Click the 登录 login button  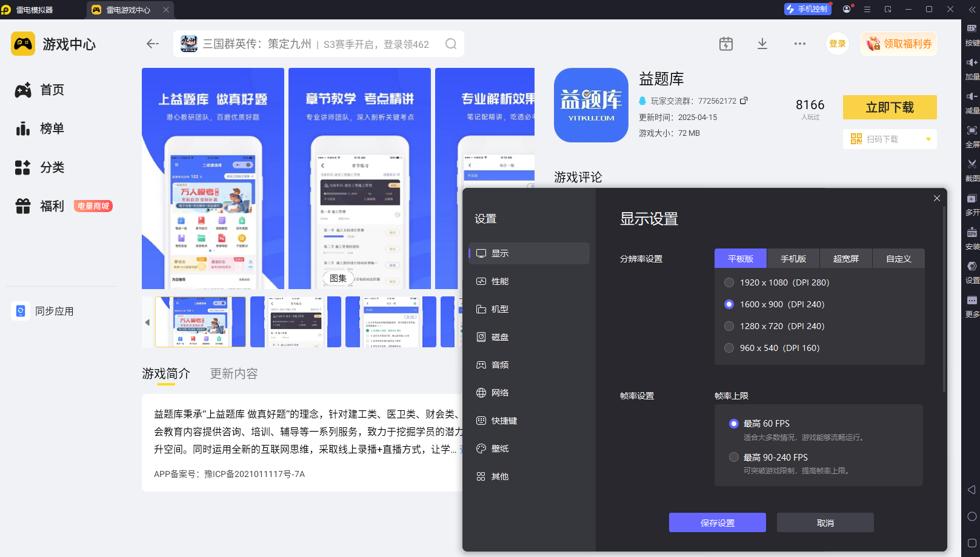point(838,44)
